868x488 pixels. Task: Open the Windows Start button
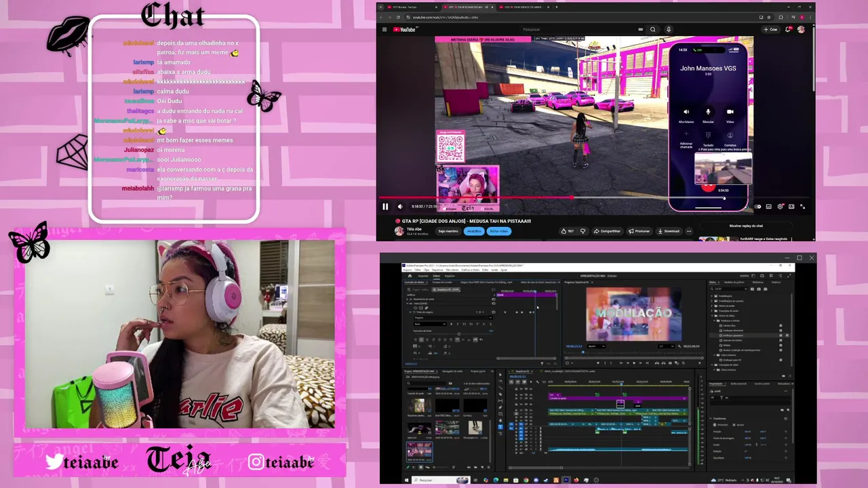pos(406,480)
